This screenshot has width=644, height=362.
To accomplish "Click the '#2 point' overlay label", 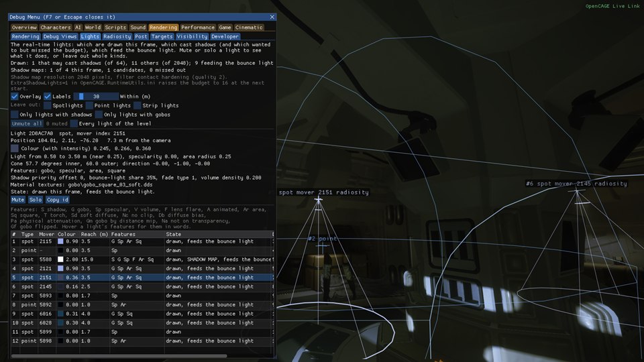I will pos(323,239).
